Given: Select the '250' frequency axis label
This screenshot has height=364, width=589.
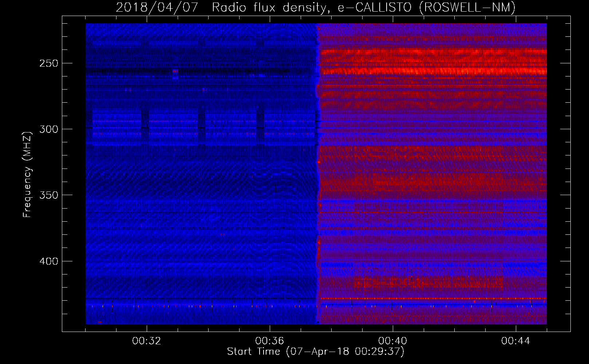Looking at the screenshot, I should [x=49, y=63].
